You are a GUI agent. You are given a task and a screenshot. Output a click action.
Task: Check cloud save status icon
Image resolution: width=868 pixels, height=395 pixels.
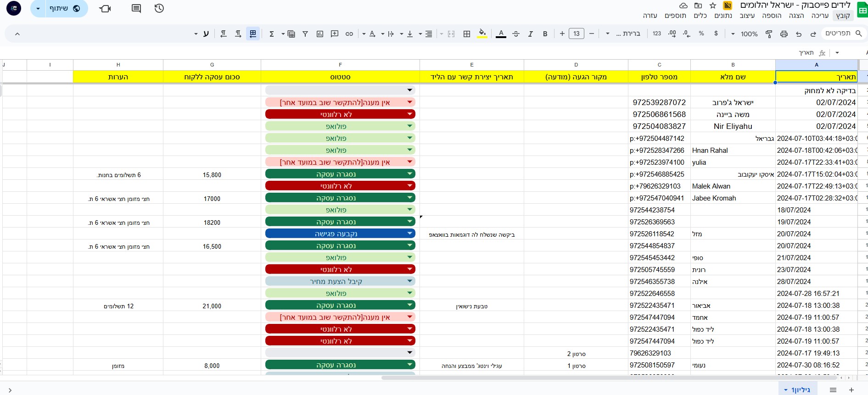(683, 6)
